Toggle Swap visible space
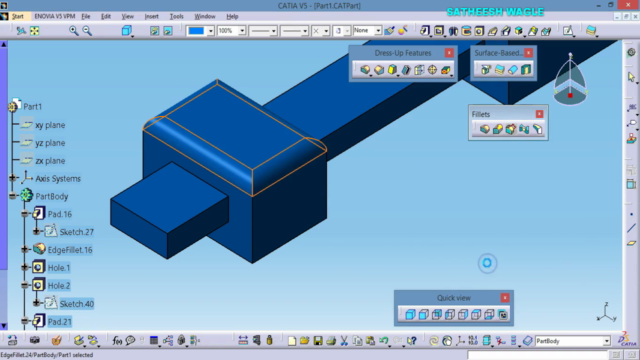 (x=168, y=31)
